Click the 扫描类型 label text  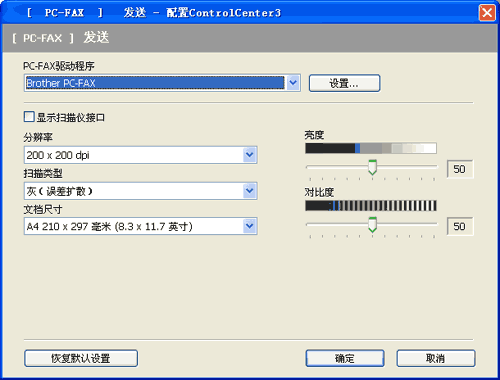tap(43, 173)
